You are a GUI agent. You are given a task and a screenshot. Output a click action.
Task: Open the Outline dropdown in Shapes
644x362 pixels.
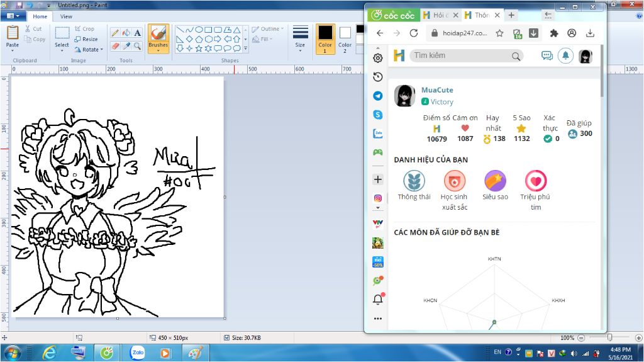coord(268,29)
